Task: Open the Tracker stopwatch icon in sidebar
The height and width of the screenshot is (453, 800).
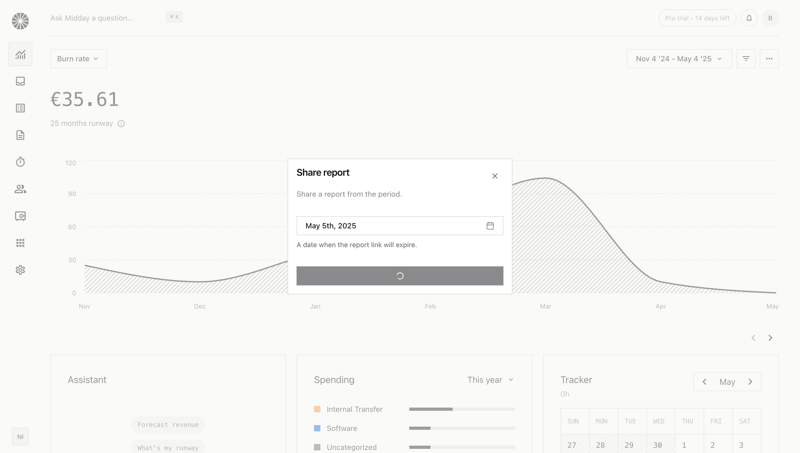Action: [x=20, y=162]
